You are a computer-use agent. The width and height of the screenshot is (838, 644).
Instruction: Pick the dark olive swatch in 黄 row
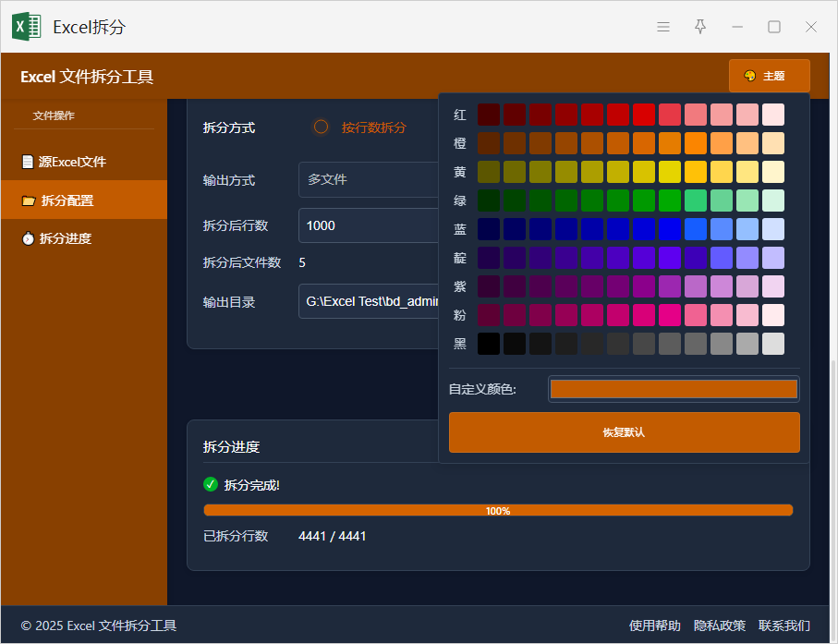(489, 172)
